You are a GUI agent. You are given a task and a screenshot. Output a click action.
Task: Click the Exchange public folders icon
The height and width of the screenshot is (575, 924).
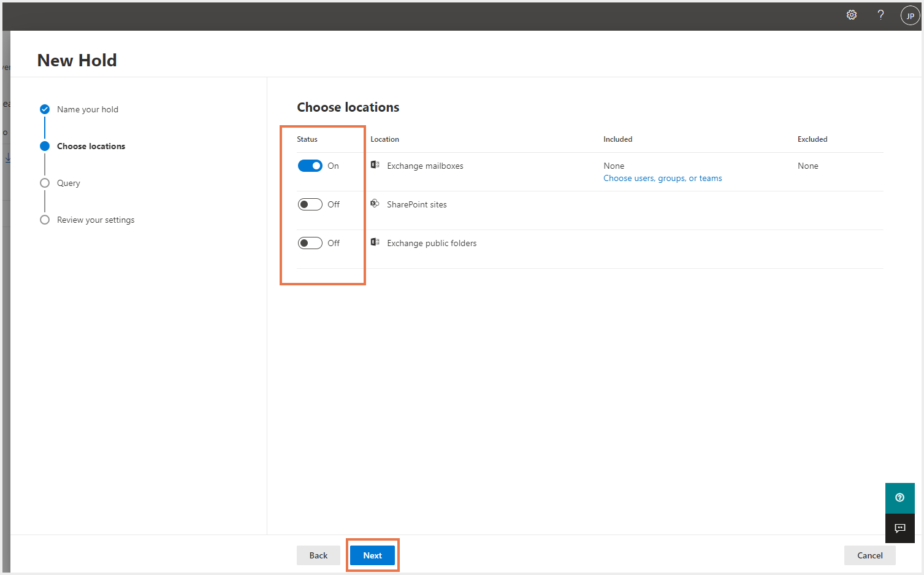pos(375,242)
